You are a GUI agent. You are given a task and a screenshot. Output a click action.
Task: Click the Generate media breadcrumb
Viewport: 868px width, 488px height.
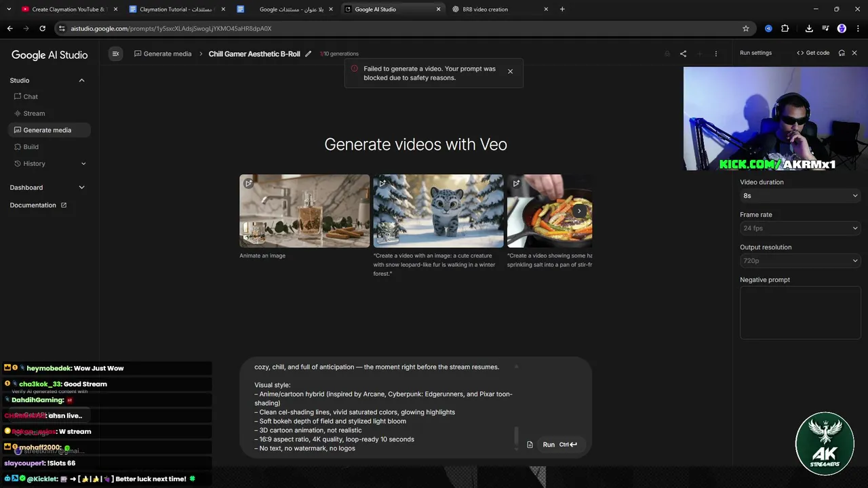163,54
